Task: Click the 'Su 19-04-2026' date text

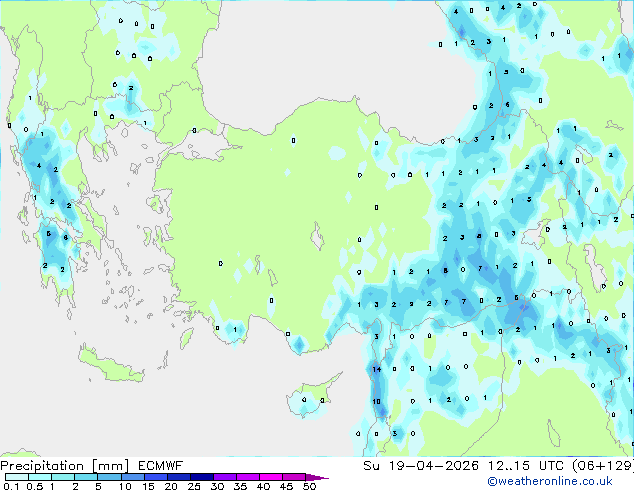Action: (421, 466)
